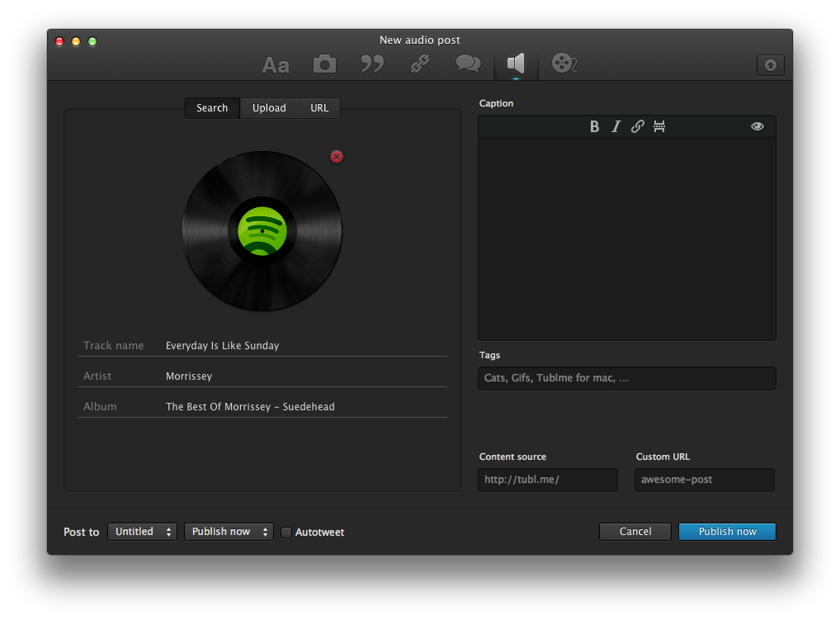This screenshot has height=620, width=840.
Task: Open the Publish now scheduling dropdown
Action: [x=229, y=532]
